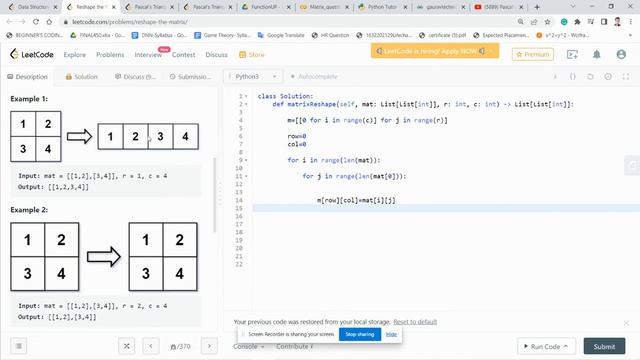
Task: Open a new browser tab with plus
Action: click(537, 7)
